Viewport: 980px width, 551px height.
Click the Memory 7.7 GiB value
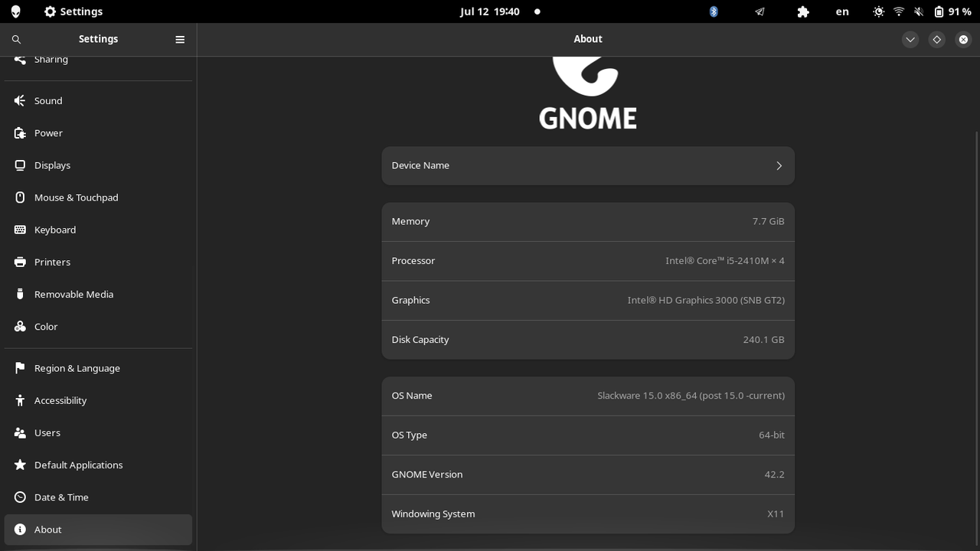768,221
